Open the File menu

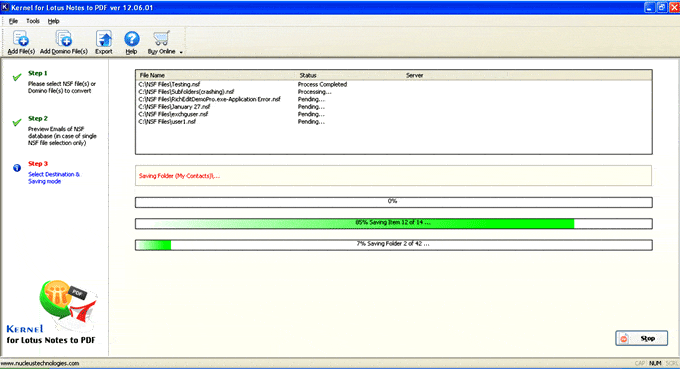point(13,21)
